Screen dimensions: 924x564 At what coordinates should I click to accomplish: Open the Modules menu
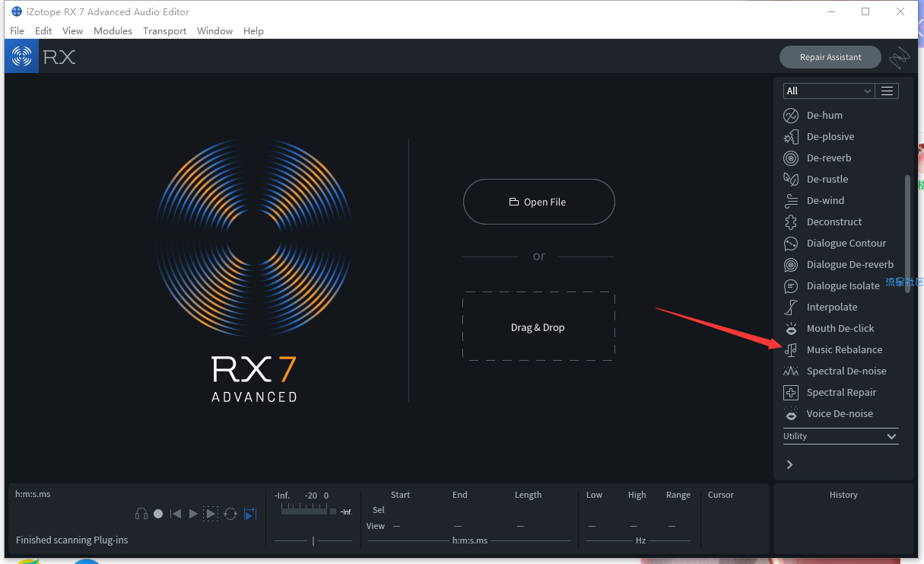pos(113,31)
